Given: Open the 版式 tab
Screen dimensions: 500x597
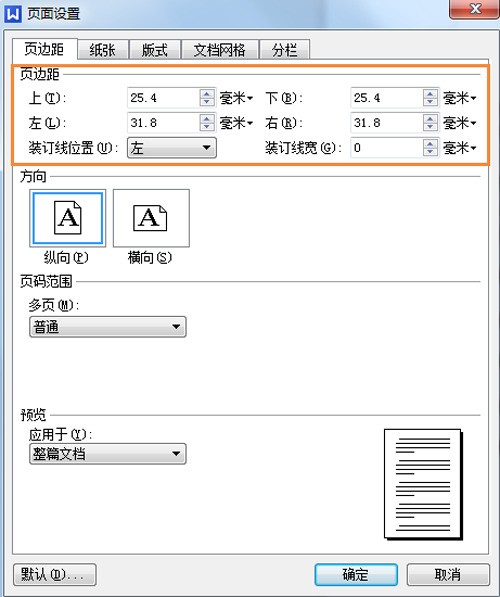Looking at the screenshot, I should click(155, 50).
